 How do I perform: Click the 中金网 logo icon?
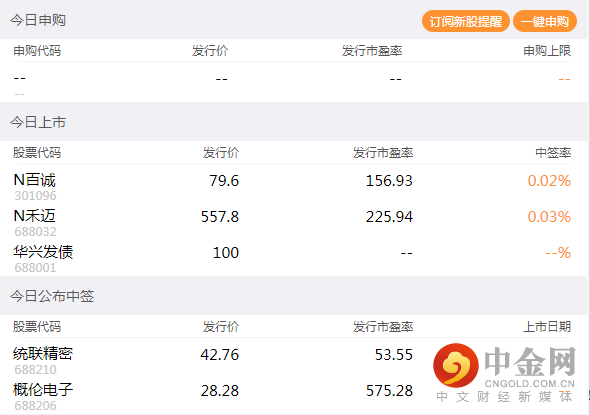point(456,365)
